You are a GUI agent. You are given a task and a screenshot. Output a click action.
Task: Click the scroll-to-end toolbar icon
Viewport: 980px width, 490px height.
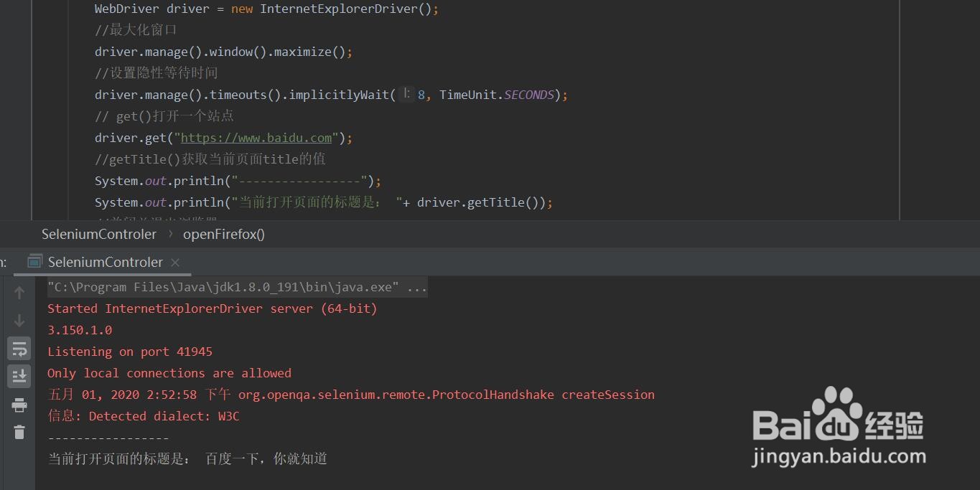19,376
